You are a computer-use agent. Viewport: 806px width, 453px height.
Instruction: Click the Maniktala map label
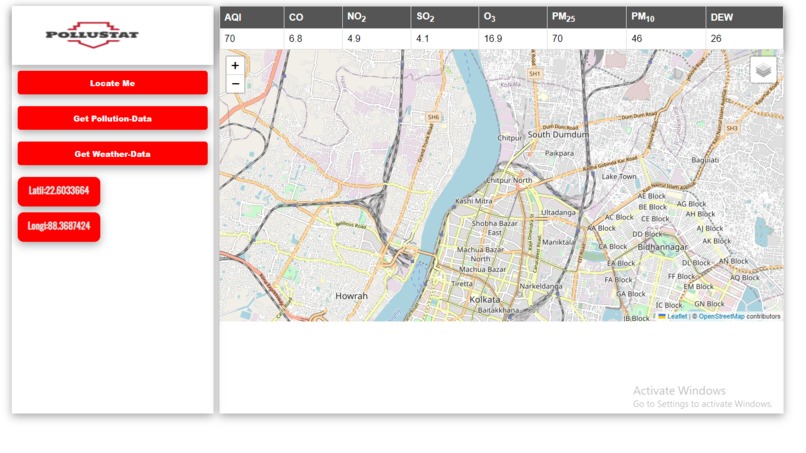click(558, 242)
